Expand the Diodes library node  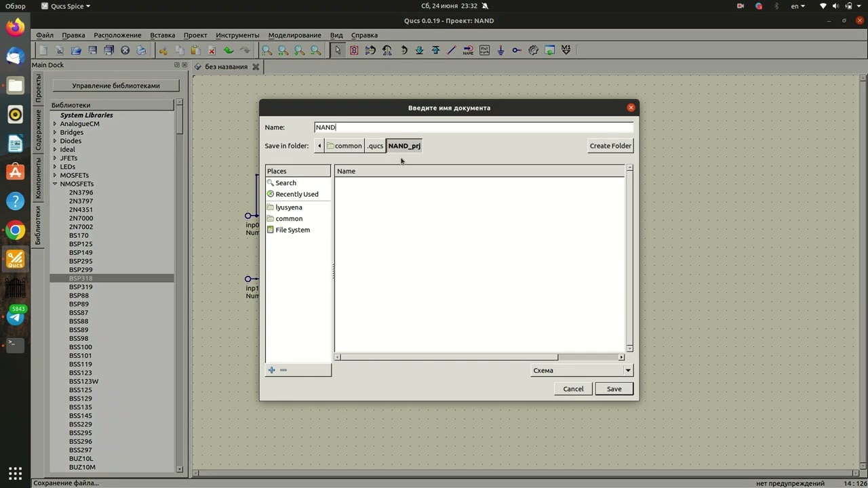(x=55, y=141)
